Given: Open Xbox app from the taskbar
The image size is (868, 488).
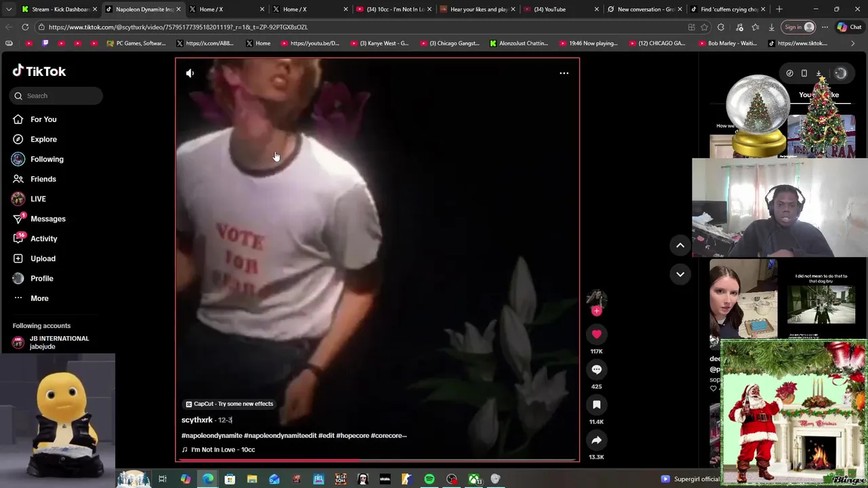Looking at the screenshot, I should tap(474, 479).
